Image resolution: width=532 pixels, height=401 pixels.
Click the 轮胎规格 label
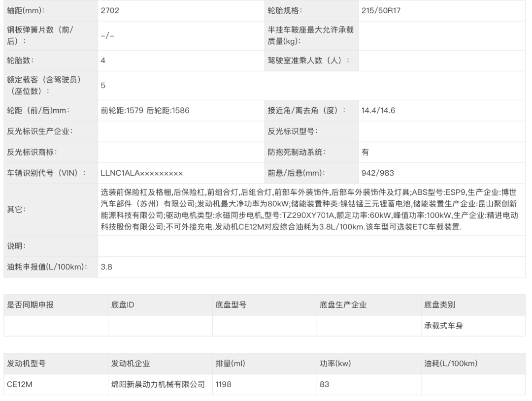(x=285, y=10)
